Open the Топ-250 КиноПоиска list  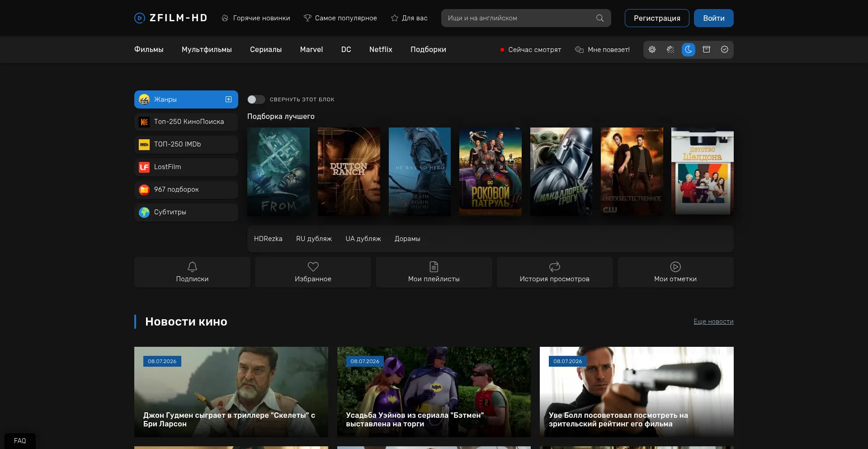[x=186, y=122]
